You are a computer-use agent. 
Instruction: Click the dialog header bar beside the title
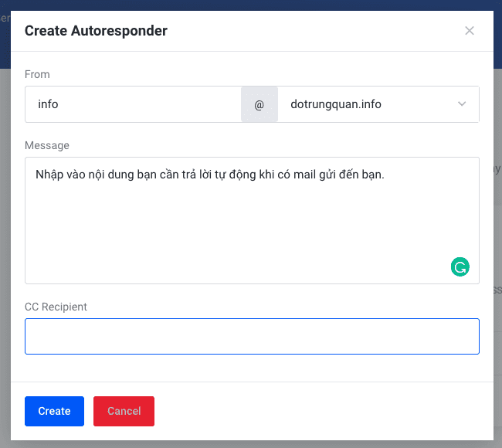click(309, 31)
